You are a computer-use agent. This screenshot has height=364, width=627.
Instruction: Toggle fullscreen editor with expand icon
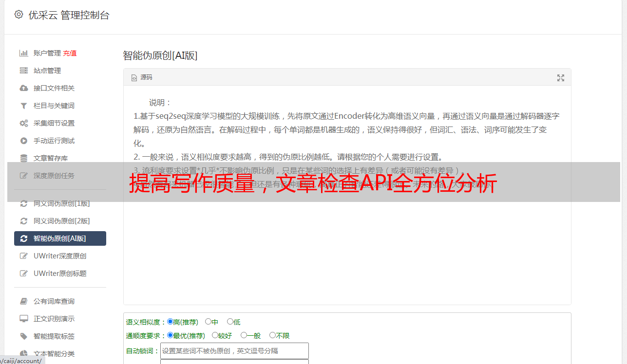click(x=561, y=77)
